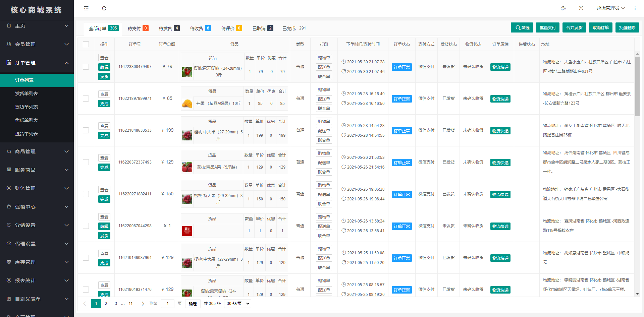Click red product thumbnail of order 116220087044298
This screenshot has width=644, height=317.
click(187, 231)
